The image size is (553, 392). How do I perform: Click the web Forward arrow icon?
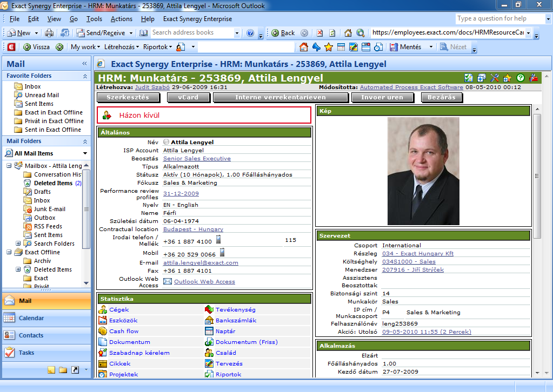pyautogui.click(x=304, y=33)
